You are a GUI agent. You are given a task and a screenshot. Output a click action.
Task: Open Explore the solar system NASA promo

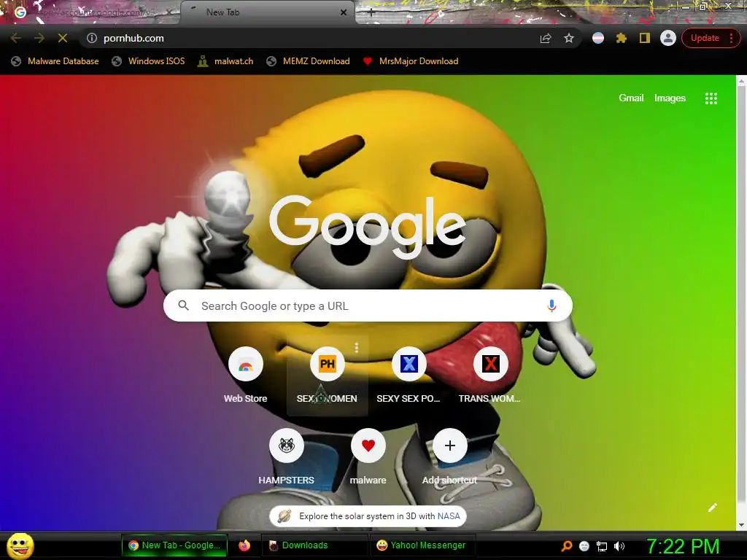(368, 516)
